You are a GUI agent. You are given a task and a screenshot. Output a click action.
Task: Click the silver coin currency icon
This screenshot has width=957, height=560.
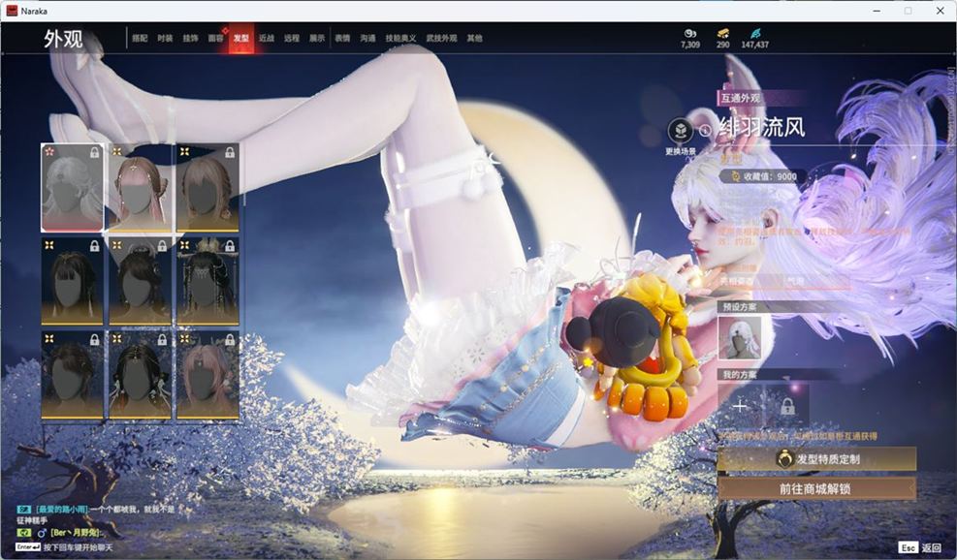[689, 33]
